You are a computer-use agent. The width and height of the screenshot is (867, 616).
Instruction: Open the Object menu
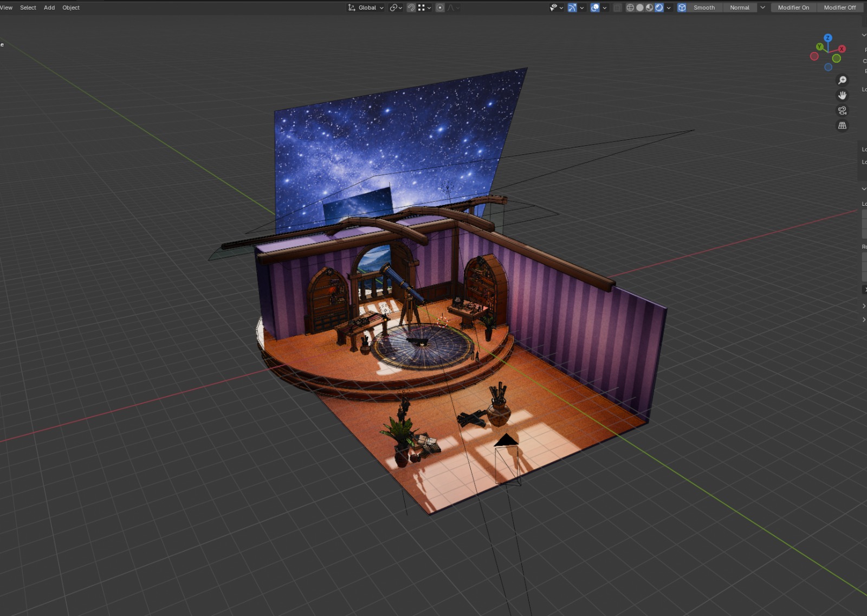click(71, 8)
